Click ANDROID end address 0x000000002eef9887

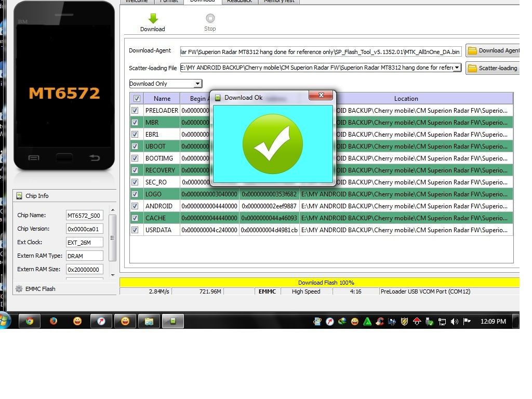point(269,206)
